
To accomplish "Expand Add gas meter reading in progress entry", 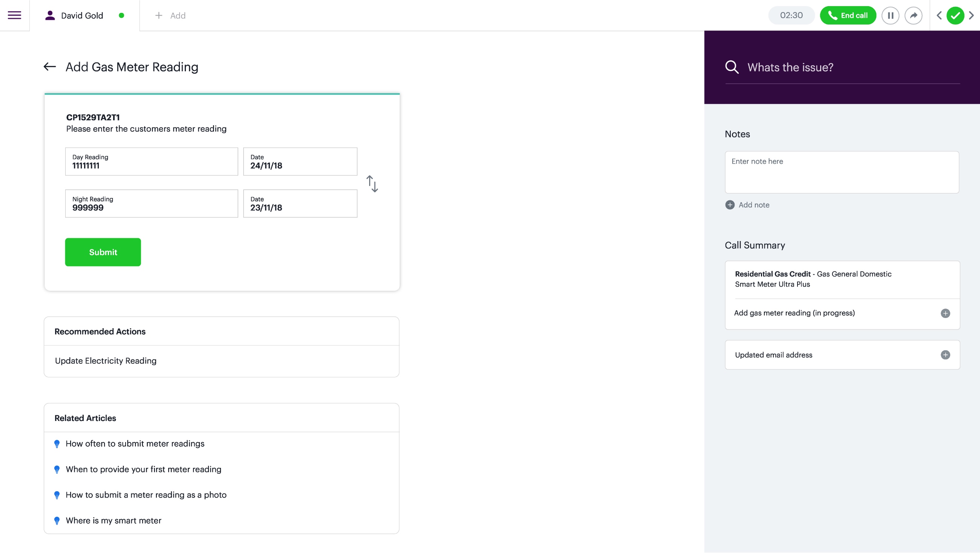I will click(945, 313).
